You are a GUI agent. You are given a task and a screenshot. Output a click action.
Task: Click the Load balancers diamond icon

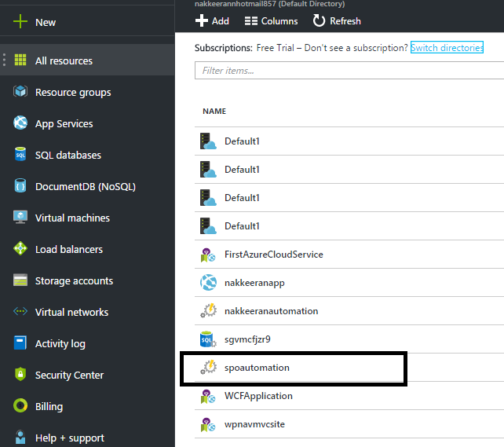pyautogui.click(x=20, y=249)
